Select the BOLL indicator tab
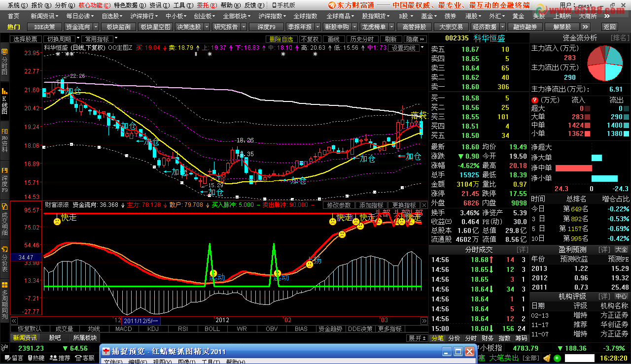631x364 pixels. pos(212,329)
